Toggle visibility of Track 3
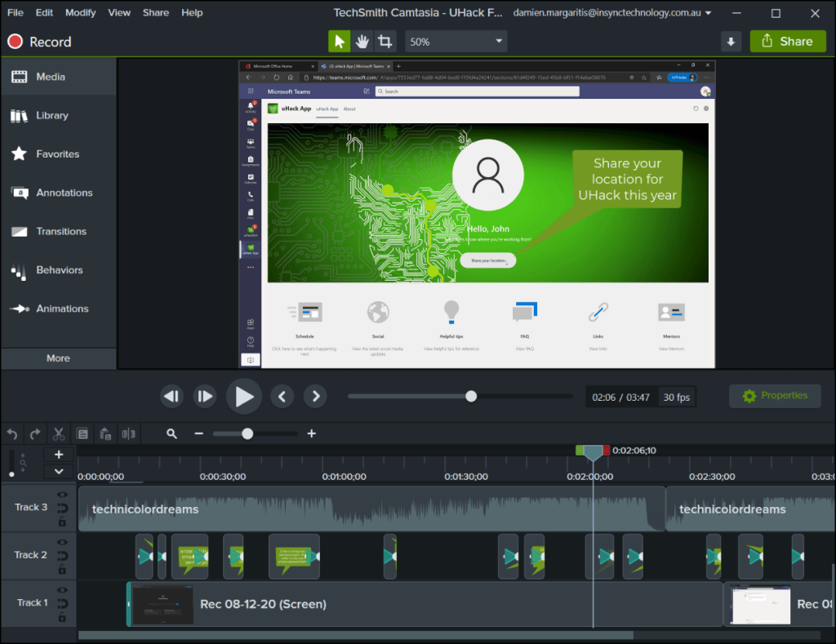Screen dimensions: 836x644 tap(62, 495)
